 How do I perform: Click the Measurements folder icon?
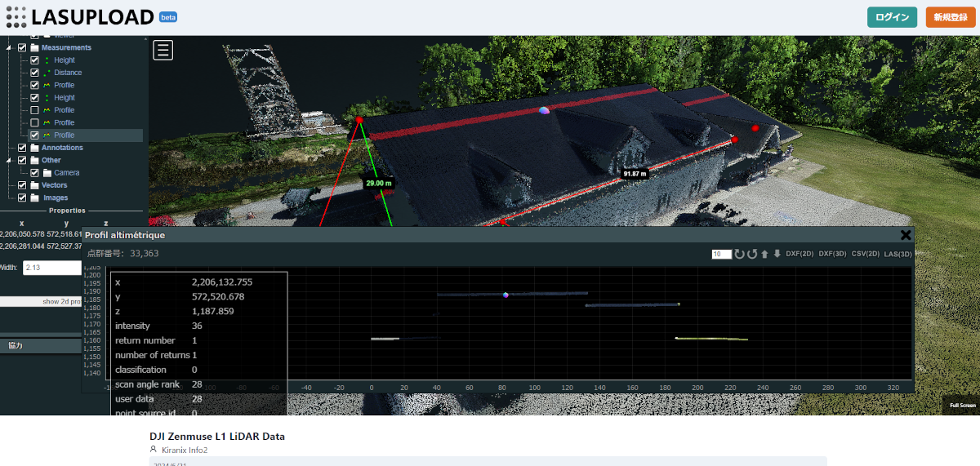(34, 47)
